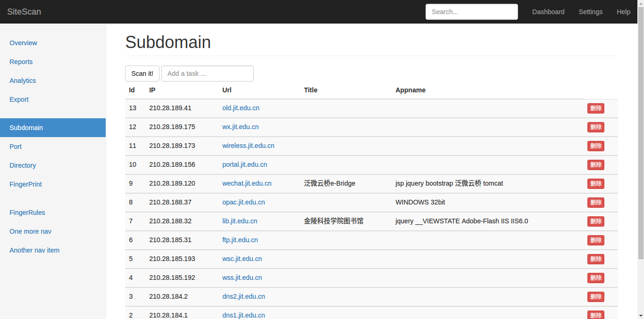The width and height of the screenshot is (644, 319).
Task: Select the title 泛微云桥e-Bridge
Action: [330, 183]
